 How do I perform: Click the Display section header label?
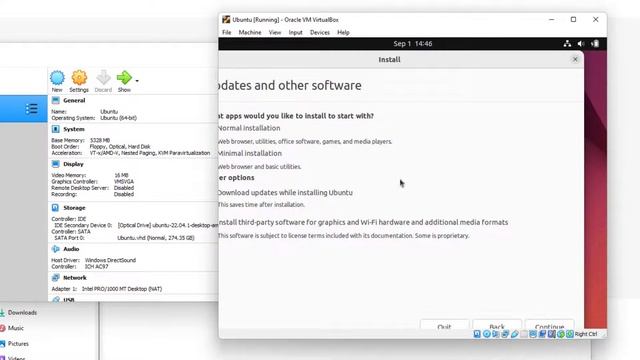[73, 164]
